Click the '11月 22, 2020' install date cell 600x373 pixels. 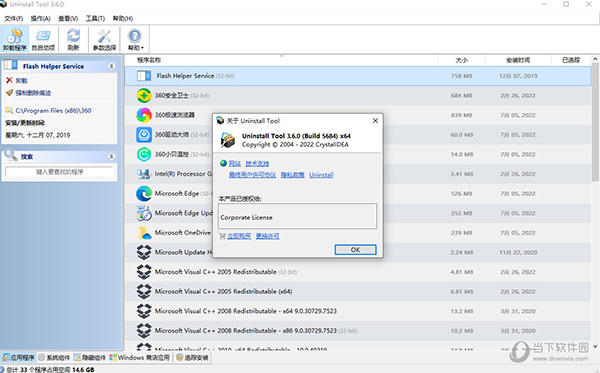coord(518,252)
